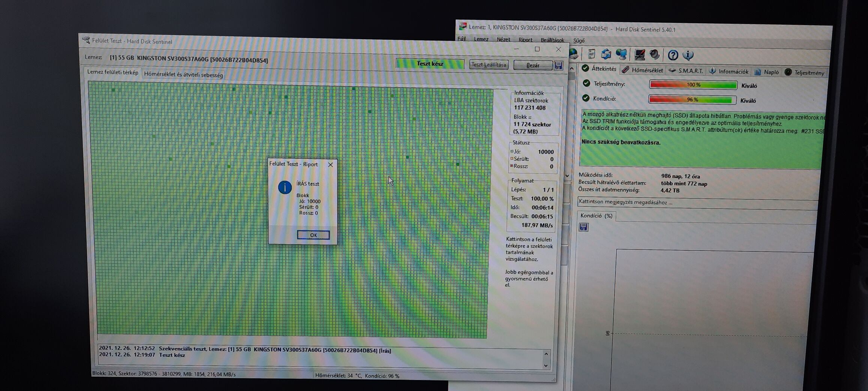Click the blue info bubble toolbar icon
The image size is (868, 391).
688,55
